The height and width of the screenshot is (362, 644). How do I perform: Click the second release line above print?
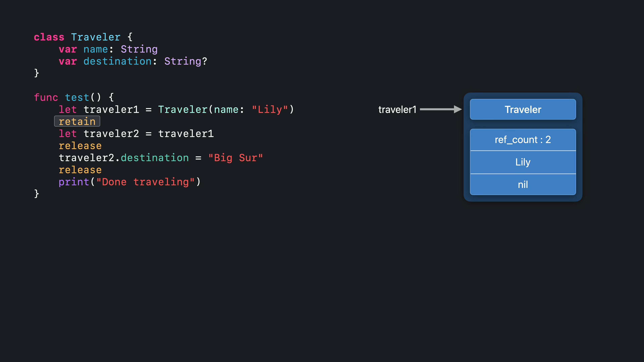coord(80,170)
